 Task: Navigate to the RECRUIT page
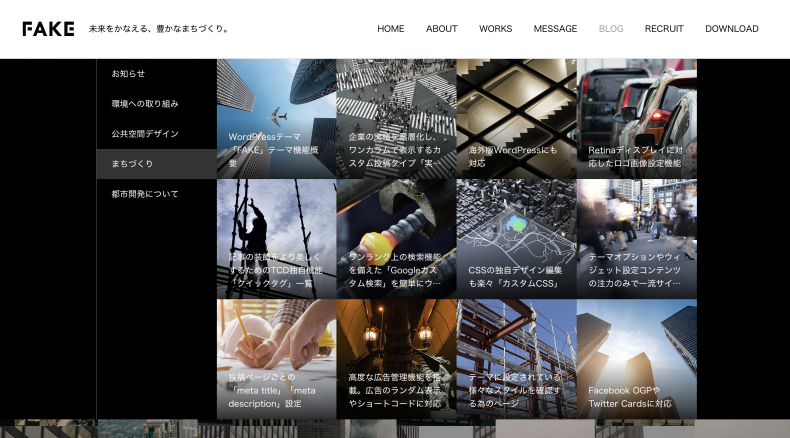(x=664, y=29)
